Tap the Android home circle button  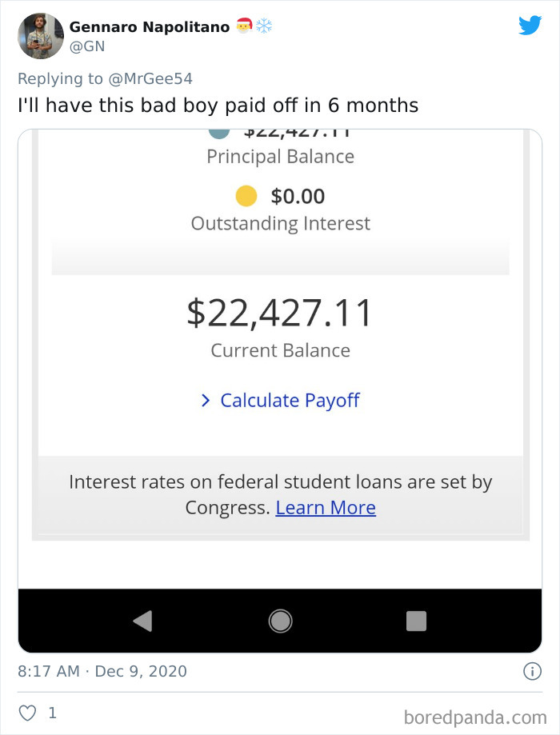click(x=280, y=620)
